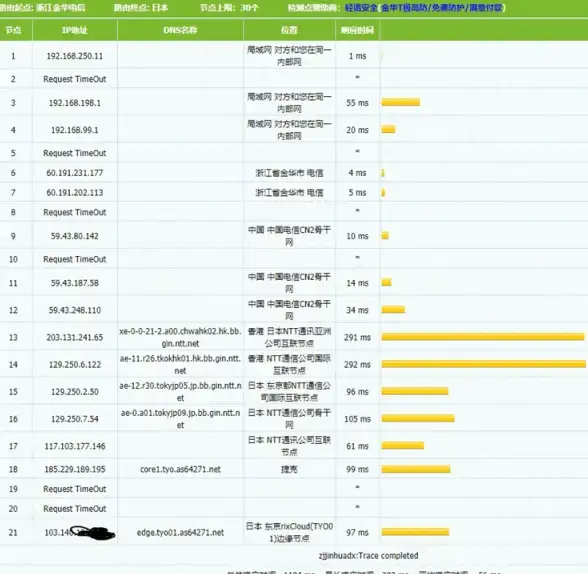The image size is (588, 574).
Task: Click the 14 ms response time
Action: [357, 283]
